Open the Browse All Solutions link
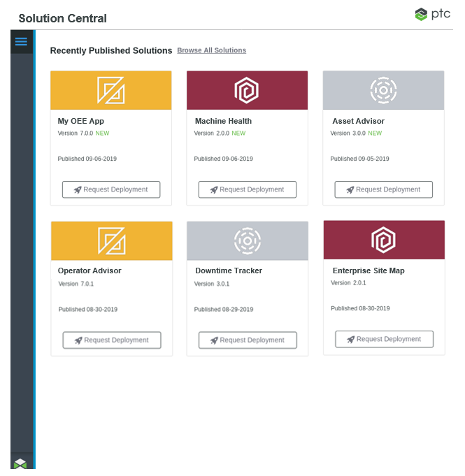Screen dimensions: 465x476 (x=212, y=50)
